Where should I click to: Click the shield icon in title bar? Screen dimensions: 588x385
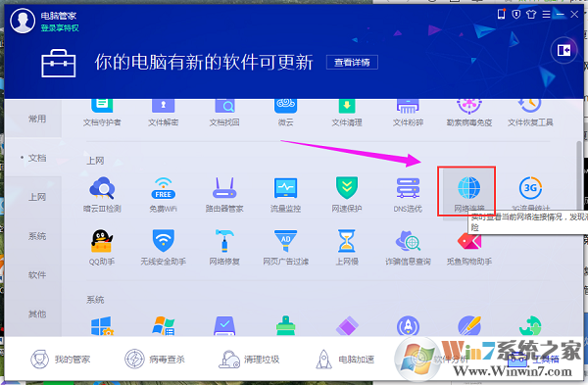516,15
